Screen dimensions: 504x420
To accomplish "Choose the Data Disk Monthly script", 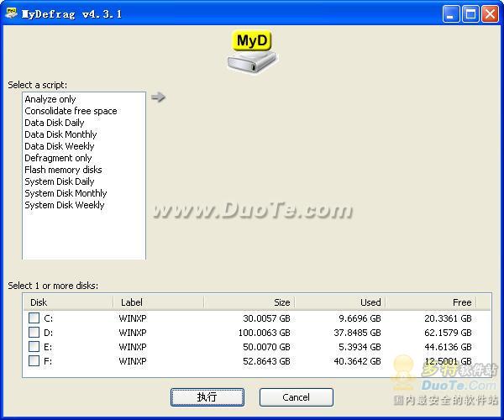I will pos(60,134).
